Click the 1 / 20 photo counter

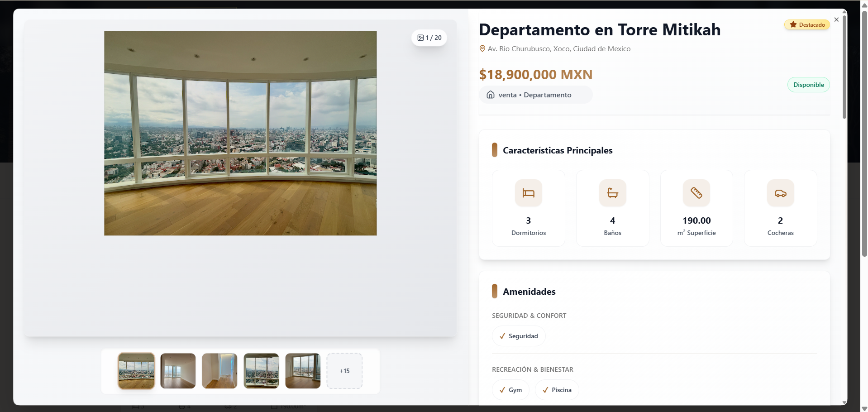pyautogui.click(x=429, y=38)
